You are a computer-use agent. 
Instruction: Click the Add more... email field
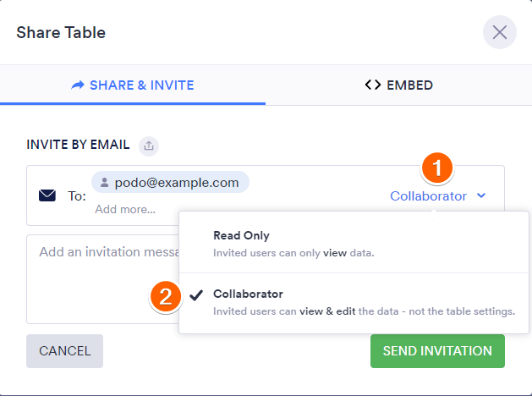pyautogui.click(x=125, y=209)
